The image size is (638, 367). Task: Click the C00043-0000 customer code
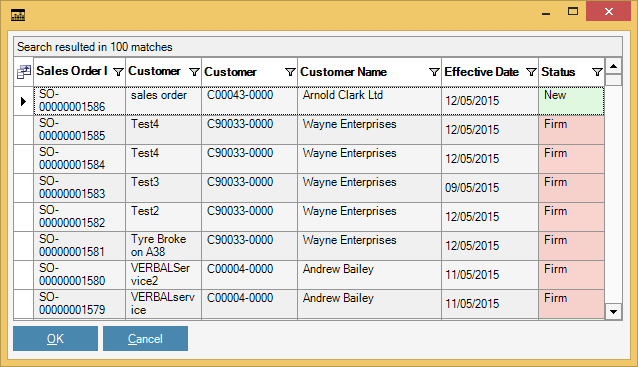[249, 100]
